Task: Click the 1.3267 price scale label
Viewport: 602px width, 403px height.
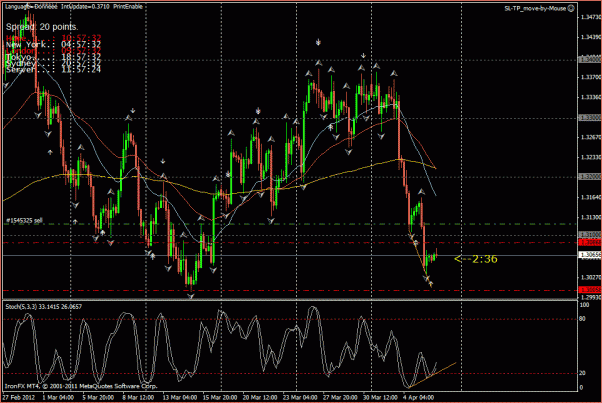Action: [x=591, y=137]
